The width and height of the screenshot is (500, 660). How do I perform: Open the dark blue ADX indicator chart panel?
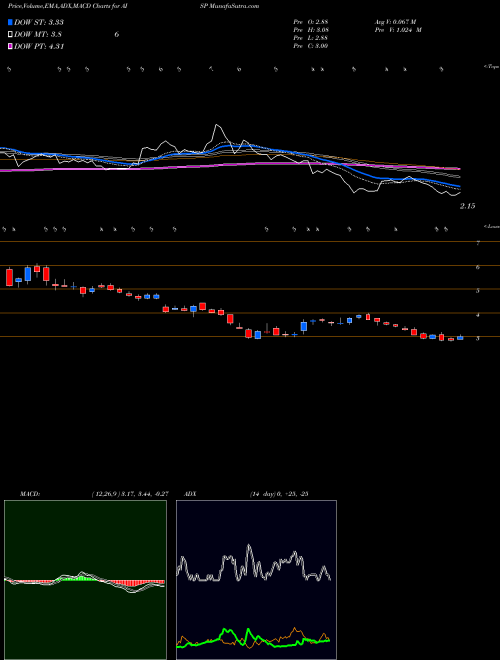256,580
